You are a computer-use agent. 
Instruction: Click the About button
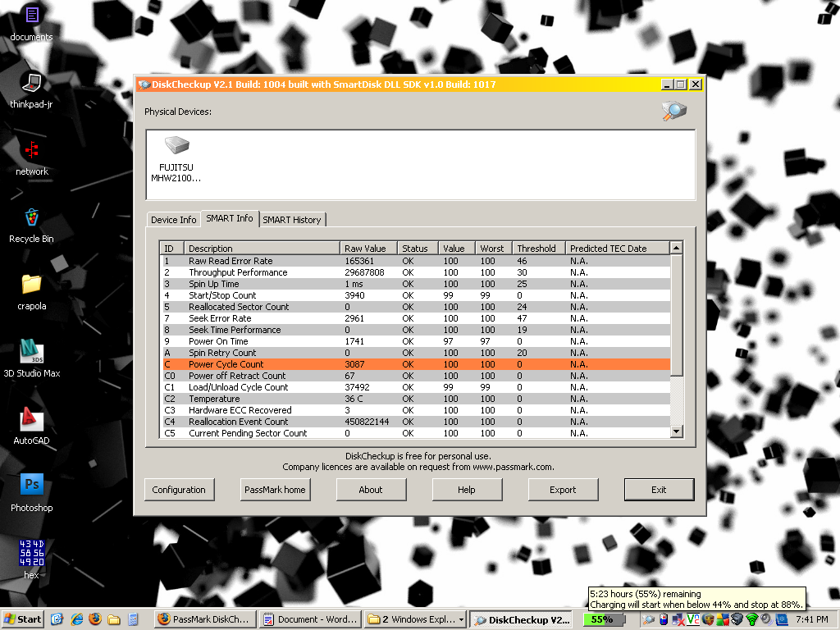(371, 490)
